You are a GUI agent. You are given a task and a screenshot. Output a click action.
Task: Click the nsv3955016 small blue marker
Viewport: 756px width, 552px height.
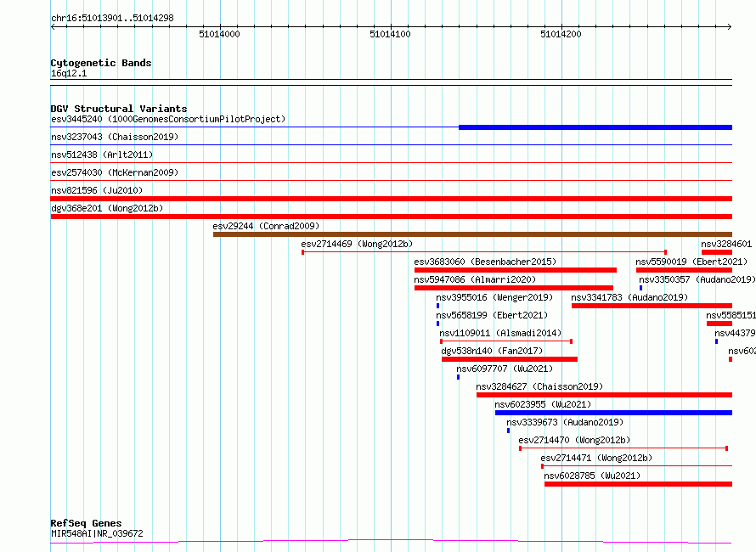point(437,306)
